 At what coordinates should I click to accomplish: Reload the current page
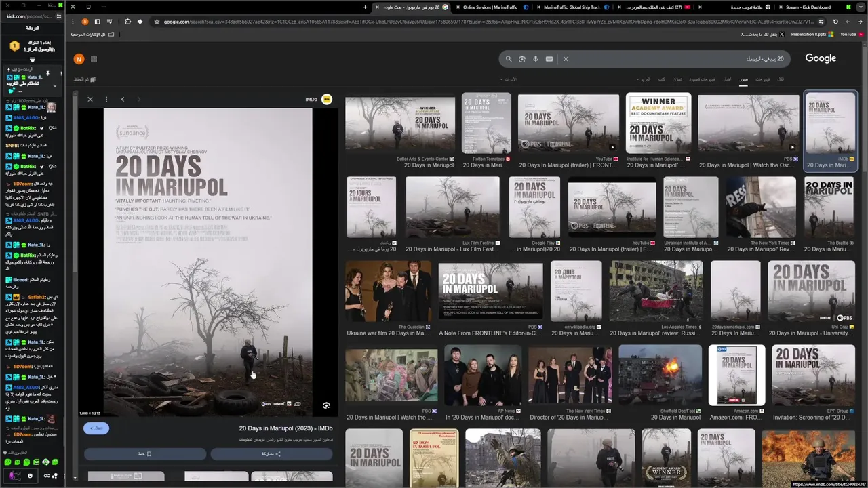click(836, 22)
